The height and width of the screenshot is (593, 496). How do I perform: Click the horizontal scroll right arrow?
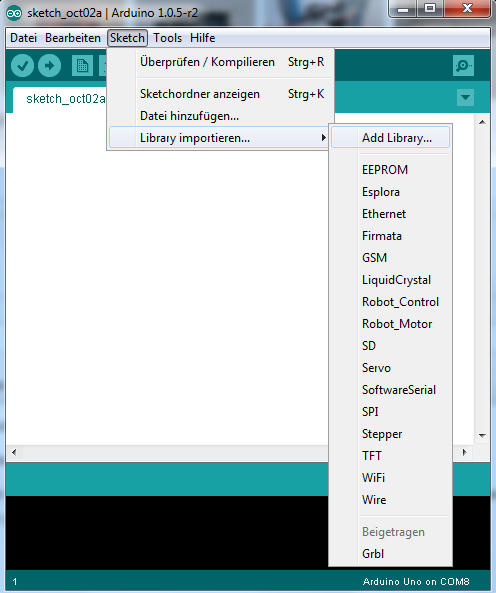coord(465,452)
